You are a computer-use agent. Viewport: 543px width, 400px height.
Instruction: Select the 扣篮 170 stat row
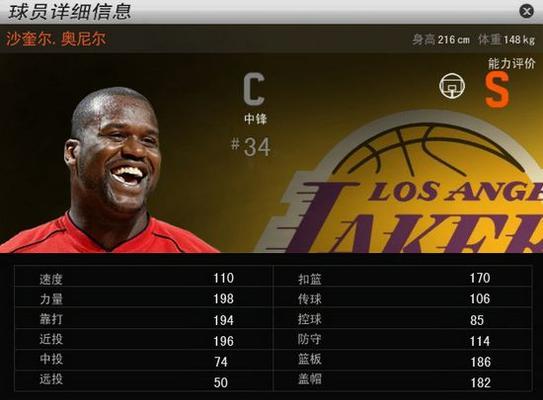(402, 277)
